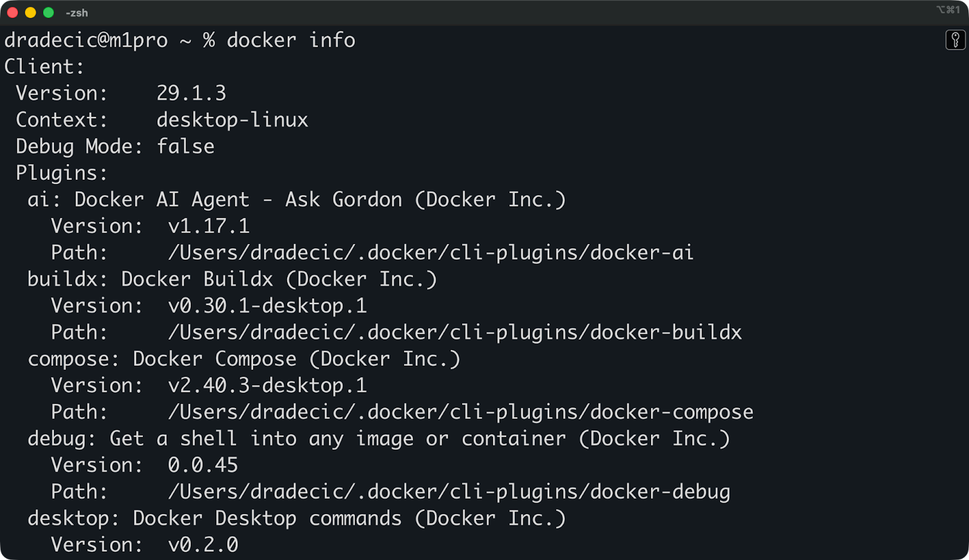
Task: Select version v0.30.1-desktop.1 of buildx
Action: [x=266, y=306]
